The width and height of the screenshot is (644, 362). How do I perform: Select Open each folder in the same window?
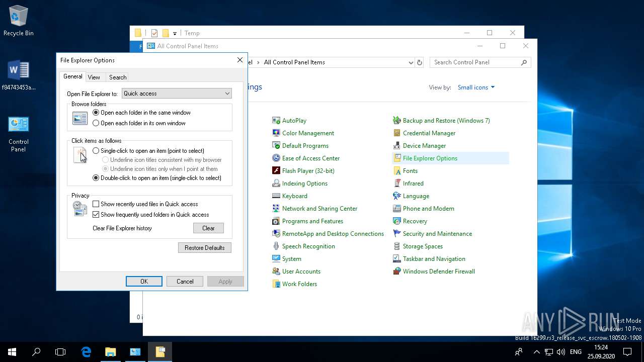click(x=96, y=113)
